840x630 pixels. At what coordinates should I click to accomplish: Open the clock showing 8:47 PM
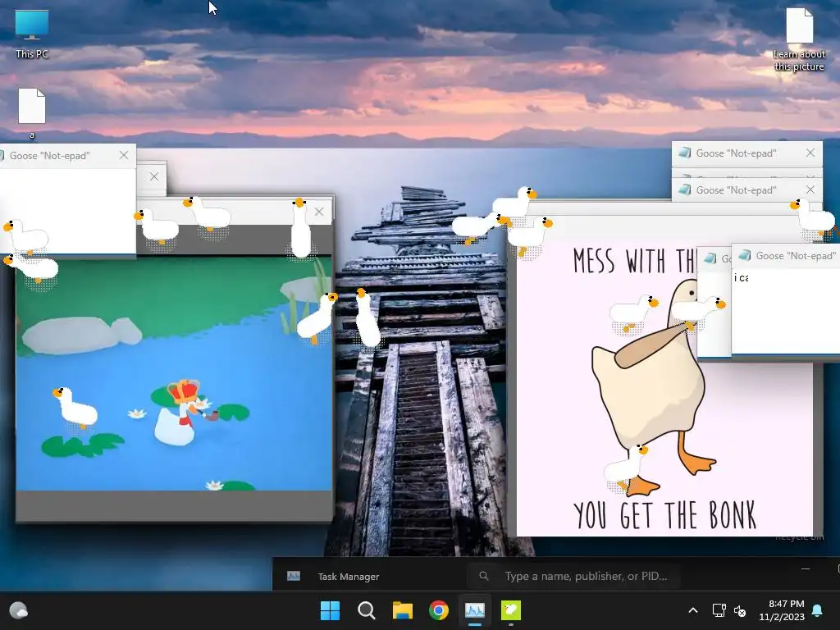[782, 610]
